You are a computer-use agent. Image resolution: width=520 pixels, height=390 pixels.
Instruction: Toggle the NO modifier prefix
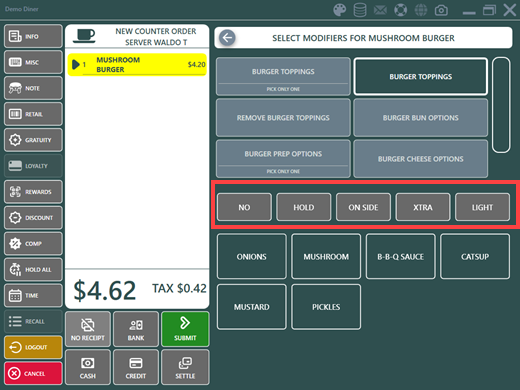click(244, 207)
